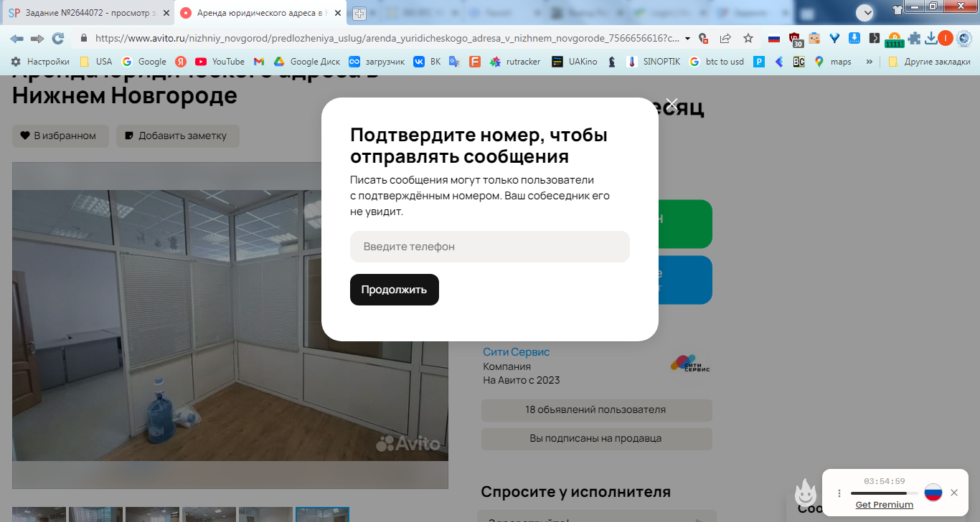Open the 'Google' bookmark
980x522 pixels.
[143, 62]
